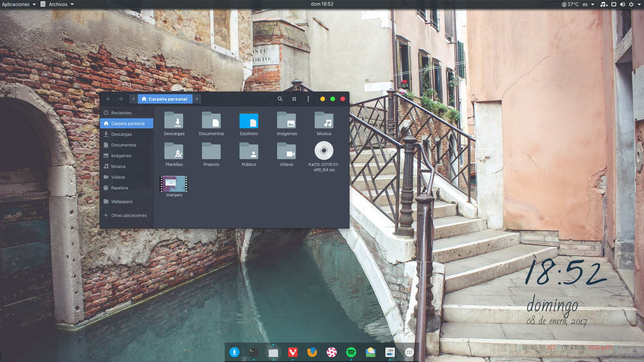Start the Vivaldi browser

pos(293,352)
